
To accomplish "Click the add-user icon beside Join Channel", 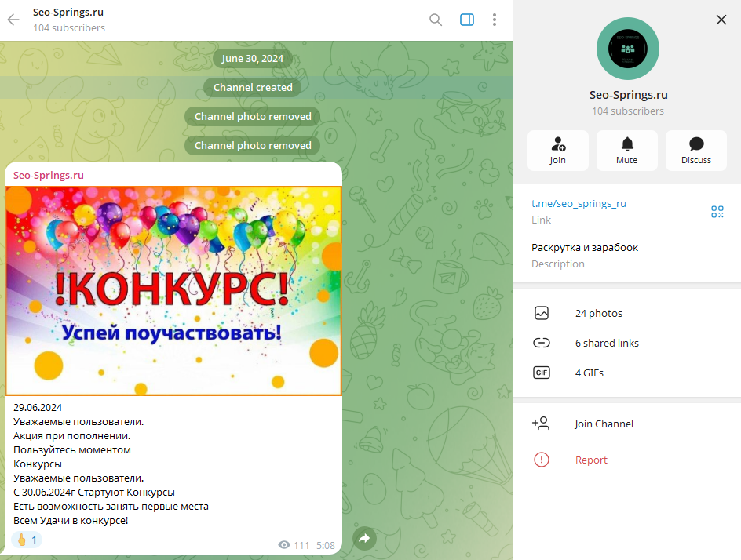I will click(x=541, y=423).
